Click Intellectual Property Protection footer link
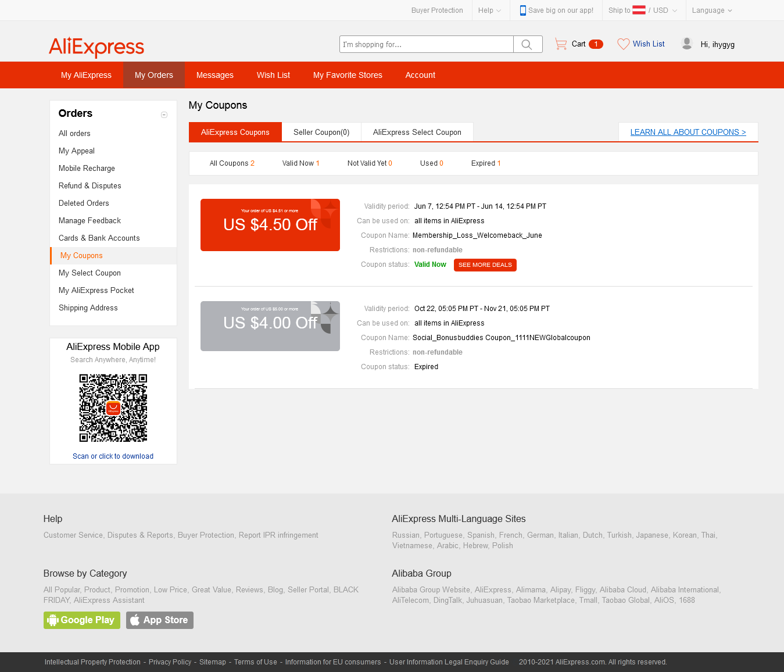The width and height of the screenshot is (784, 672). point(92,662)
